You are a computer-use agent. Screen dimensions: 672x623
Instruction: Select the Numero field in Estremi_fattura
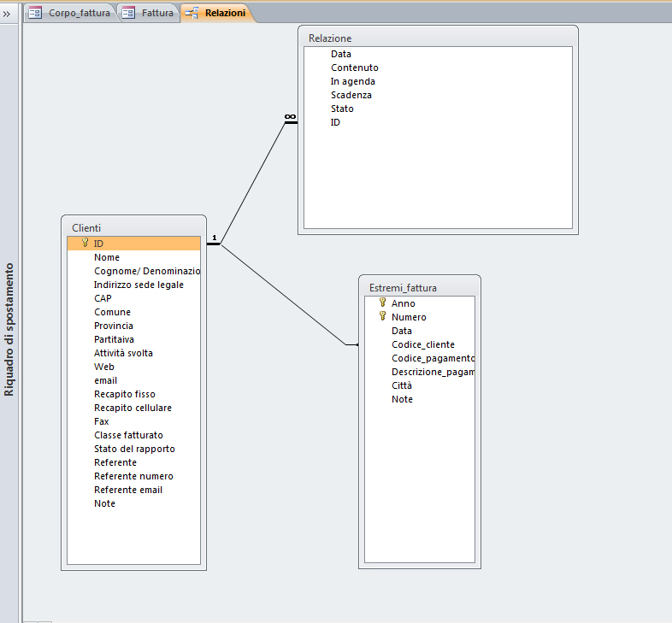(420, 317)
